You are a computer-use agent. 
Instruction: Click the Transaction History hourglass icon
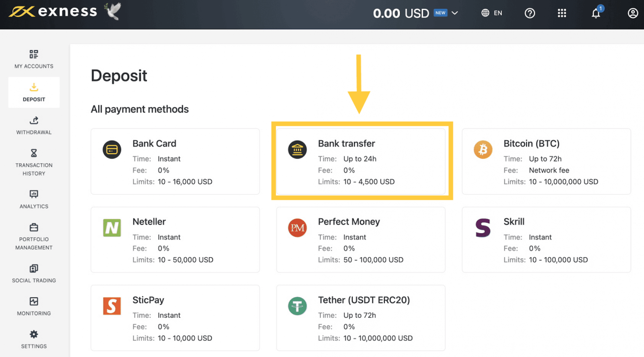click(x=34, y=153)
